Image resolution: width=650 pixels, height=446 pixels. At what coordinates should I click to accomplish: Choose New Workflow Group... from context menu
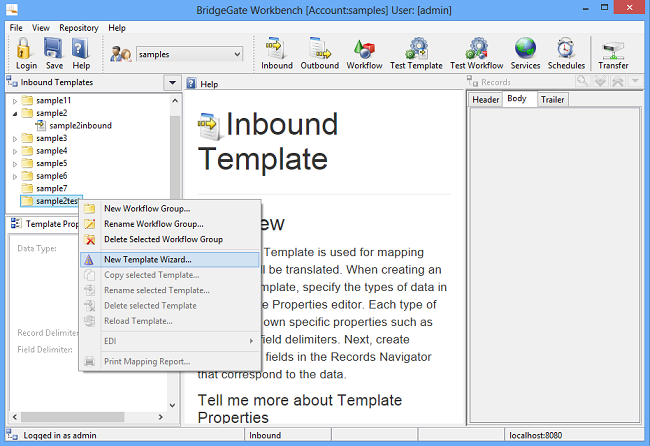click(170, 208)
